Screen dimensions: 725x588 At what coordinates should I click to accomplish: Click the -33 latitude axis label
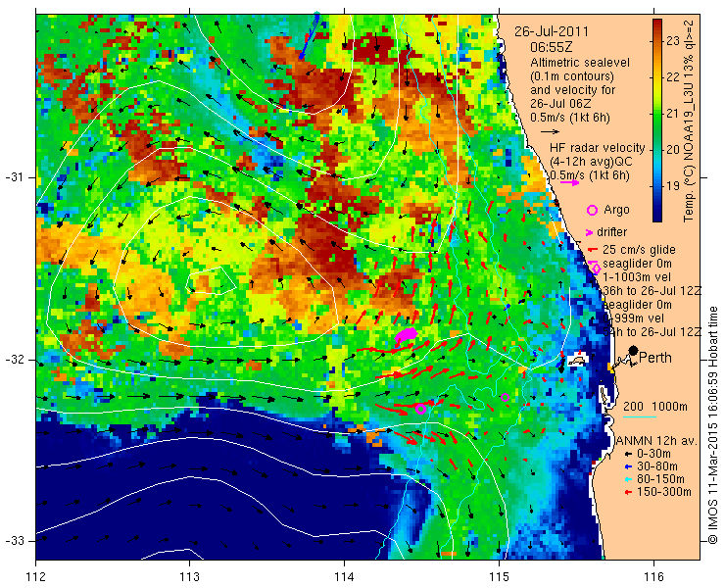(x=14, y=541)
